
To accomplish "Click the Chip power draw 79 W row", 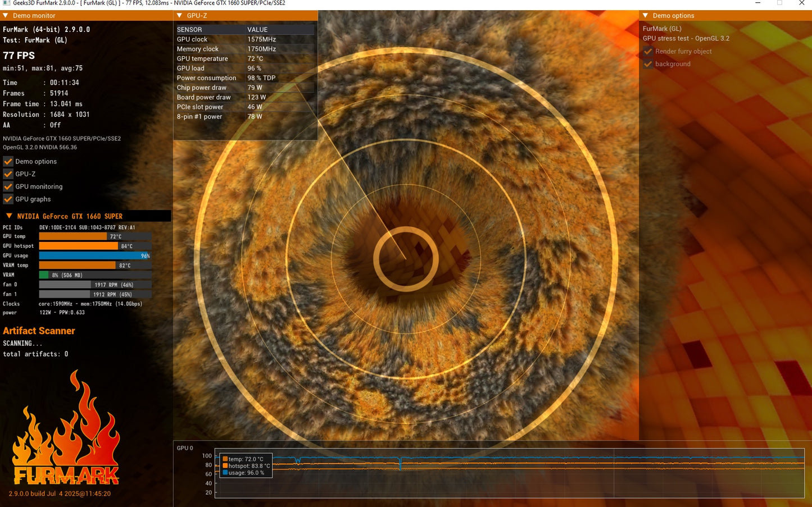I will tap(245, 88).
